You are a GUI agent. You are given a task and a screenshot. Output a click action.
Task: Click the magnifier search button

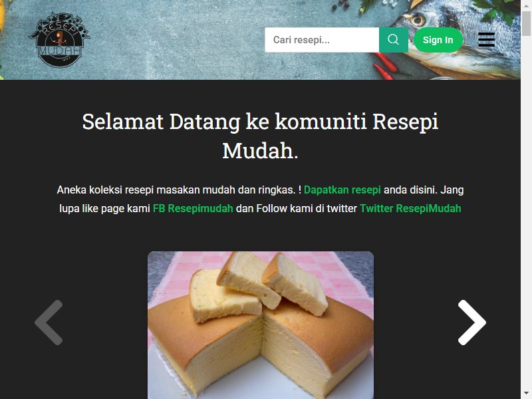pos(393,40)
